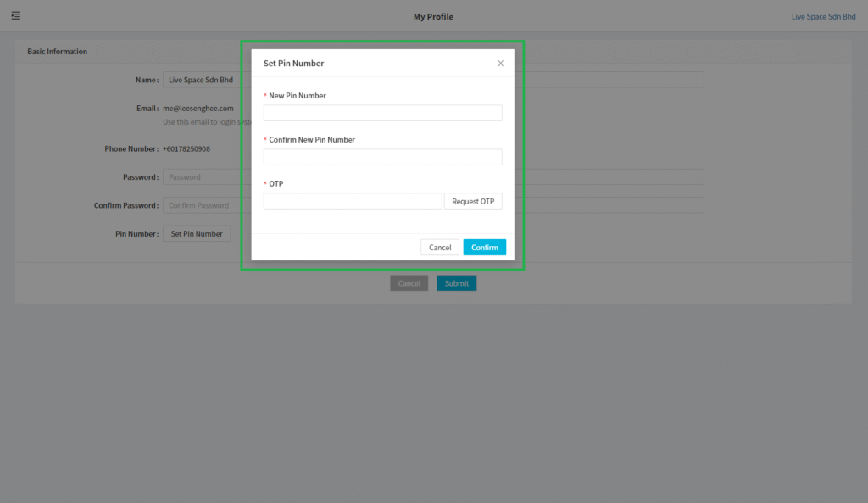The width and height of the screenshot is (868, 503).
Task: Click the Set Pin Number button
Action: (197, 233)
